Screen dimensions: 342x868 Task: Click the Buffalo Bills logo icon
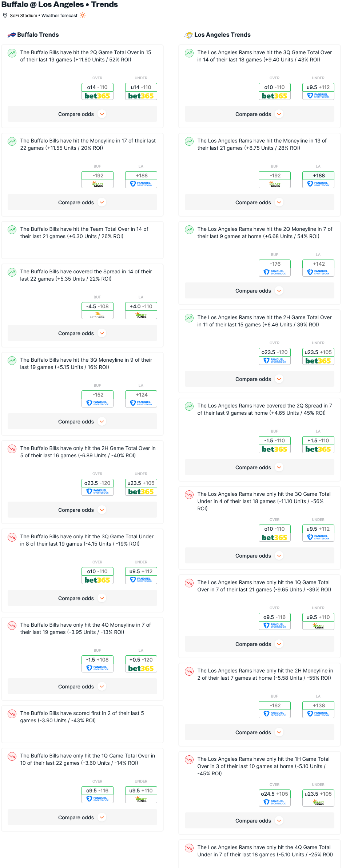[12, 35]
